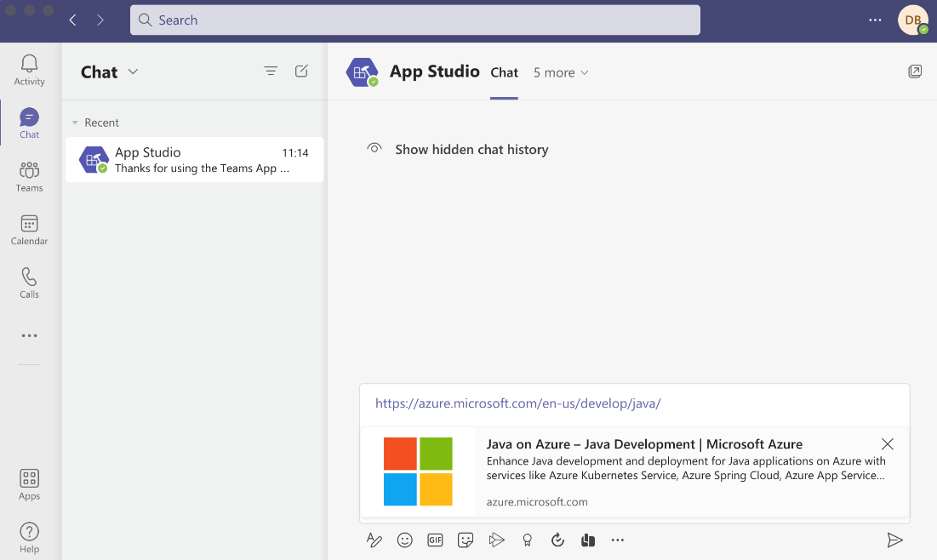The height and width of the screenshot is (560, 937).
Task: Click the Java on Azure preview title
Action: pyautogui.click(x=644, y=444)
